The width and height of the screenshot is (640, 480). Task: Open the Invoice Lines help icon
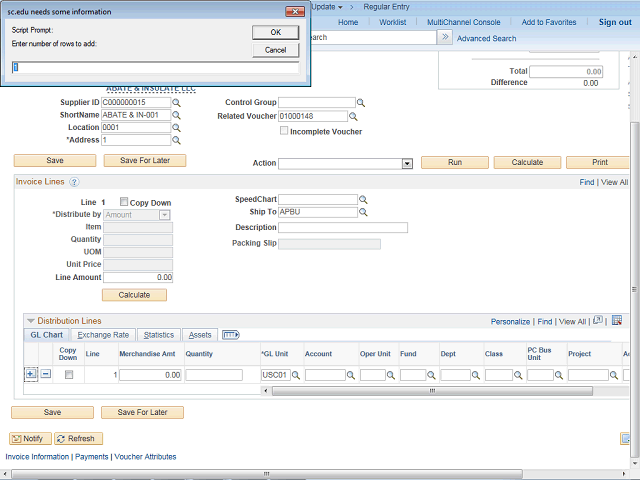tap(74, 182)
